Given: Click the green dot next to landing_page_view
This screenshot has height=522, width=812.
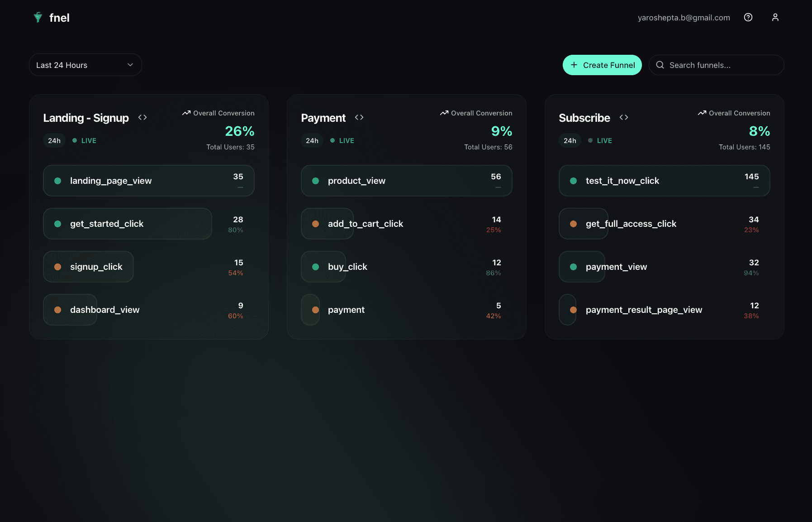Looking at the screenshot, I should click(58, 181).
